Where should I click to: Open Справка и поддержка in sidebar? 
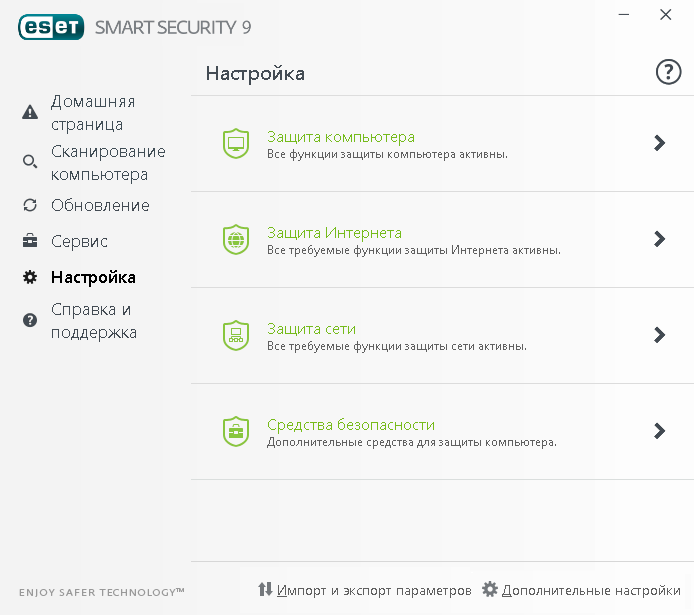pos(93,321)
